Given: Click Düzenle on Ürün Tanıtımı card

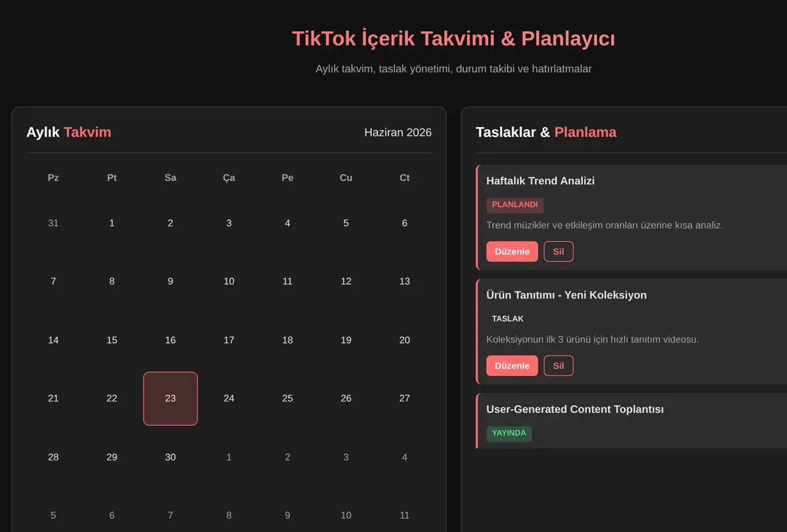Looking at the screenshot, I should click(512, 365).
